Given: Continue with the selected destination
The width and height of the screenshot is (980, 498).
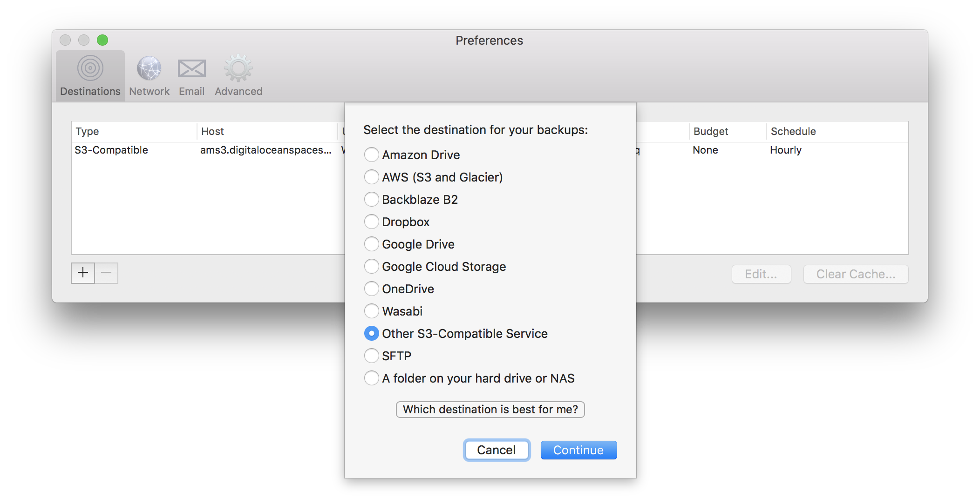Looking at the screenshot, I should click(x=578, y=450).
